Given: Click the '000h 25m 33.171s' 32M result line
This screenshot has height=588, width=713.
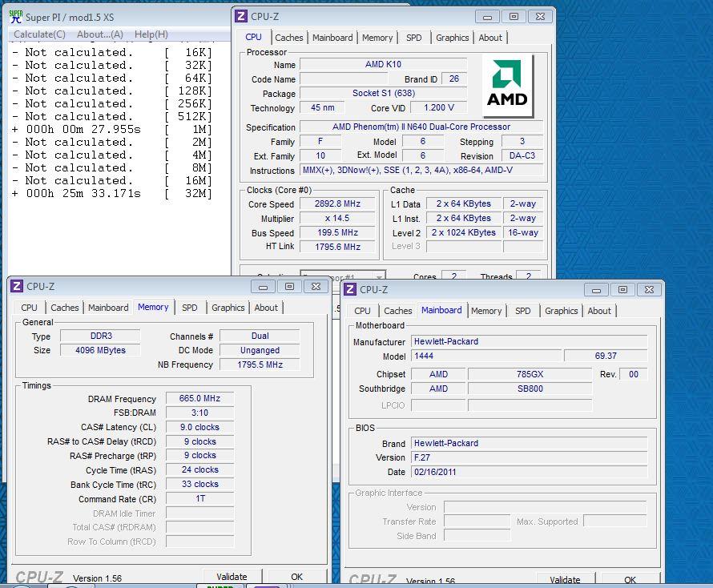Looking at the screenshot, I should tap(112, 194).
